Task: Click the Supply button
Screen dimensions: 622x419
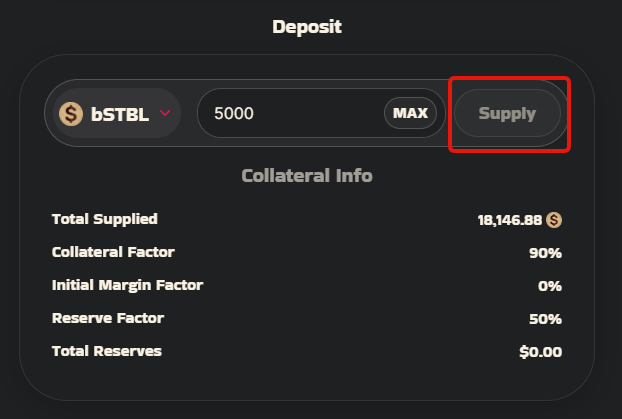Action: [x=507, y=113]
